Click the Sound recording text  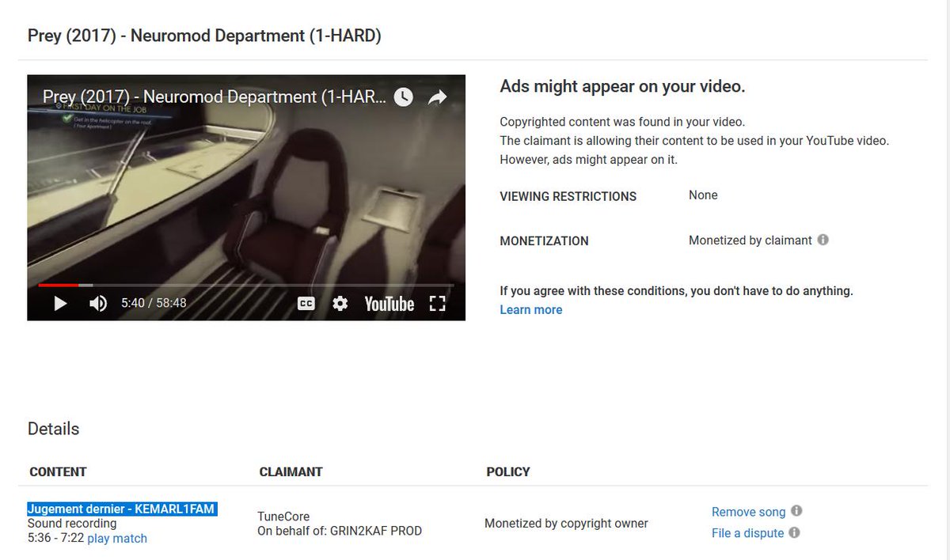tap(72, 524)
